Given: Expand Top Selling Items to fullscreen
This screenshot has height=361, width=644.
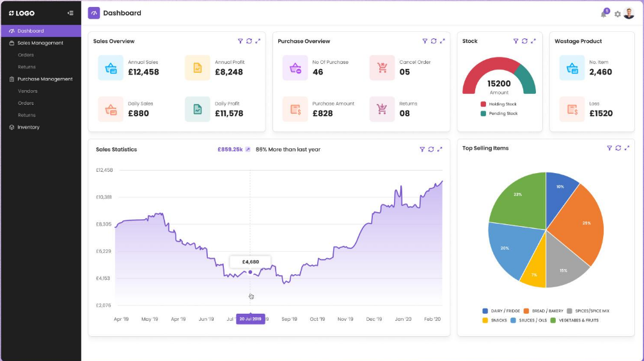Looking at the screenshot, I should point(626,148).
